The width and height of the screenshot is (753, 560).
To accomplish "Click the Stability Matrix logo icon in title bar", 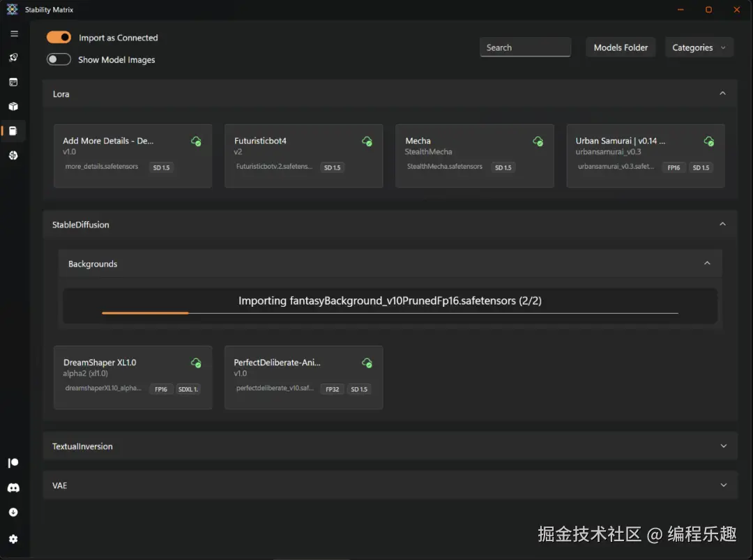I will [12, 9].
